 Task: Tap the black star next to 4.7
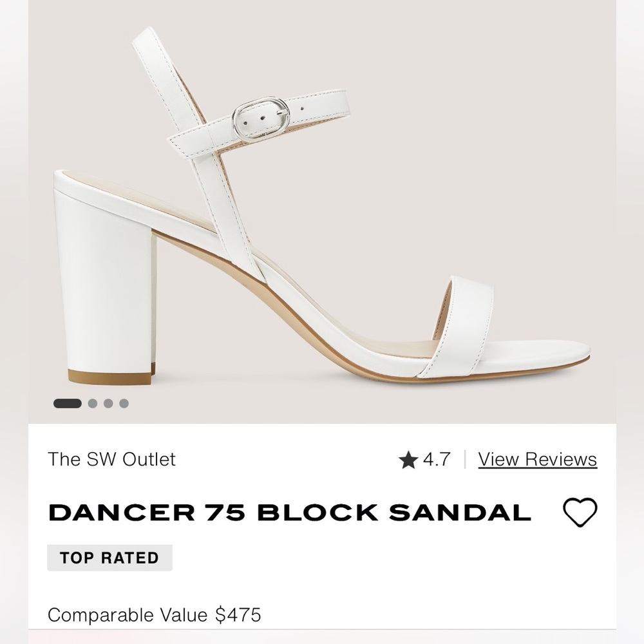pos(408,459)
